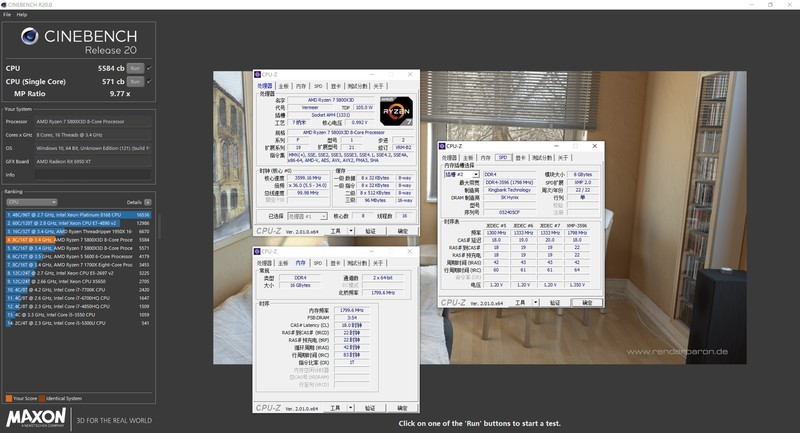Click 确定 button in top CPU-Z window
Viewport: 800px width, 433px height.
coord(403,231)
